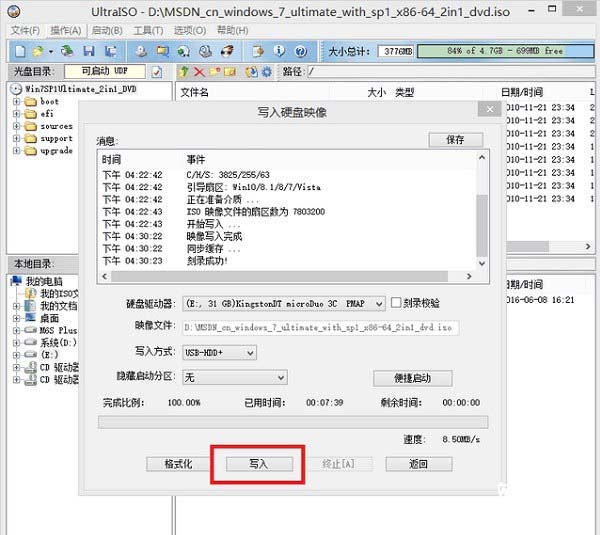The width and height of the screenshot is (600, 535).
Task: Close the 写入硬盘映像 dialog
Action: [489, 110]
